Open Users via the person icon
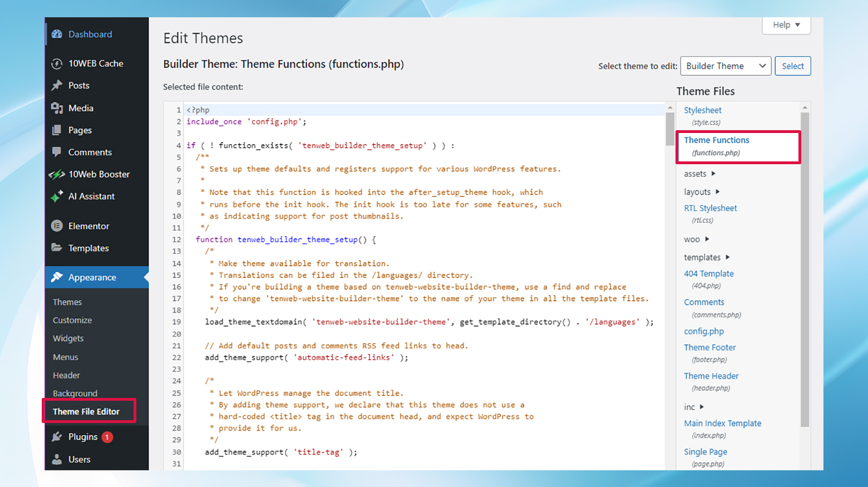 [57, 459]
